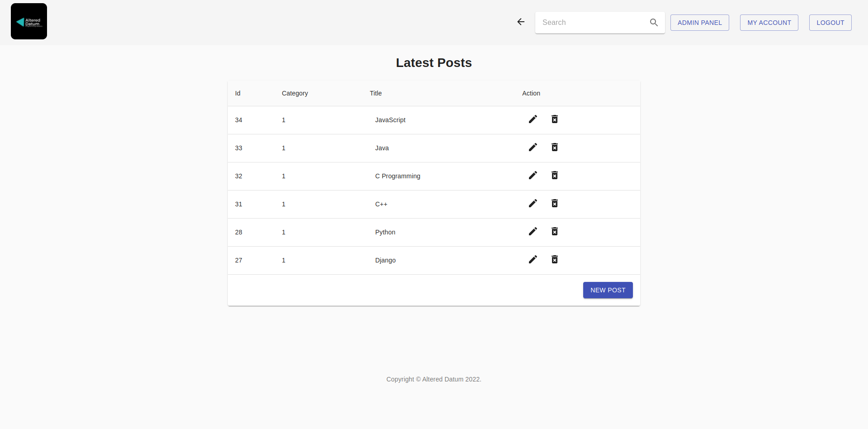Delete the Django post
868x429 pixels.
coord(555,259)
